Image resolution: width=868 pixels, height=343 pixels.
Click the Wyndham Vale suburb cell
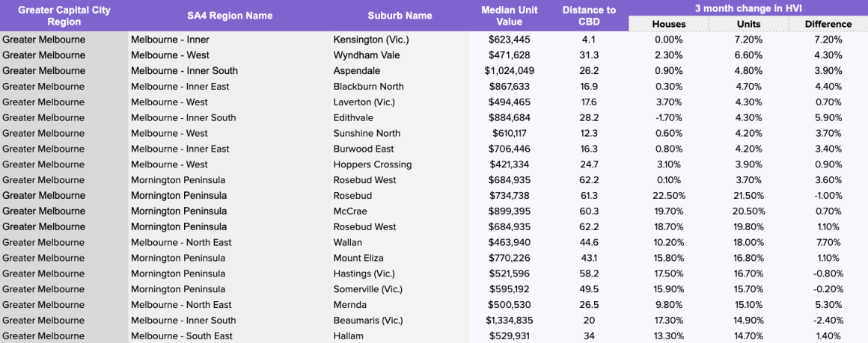(367, 55)
